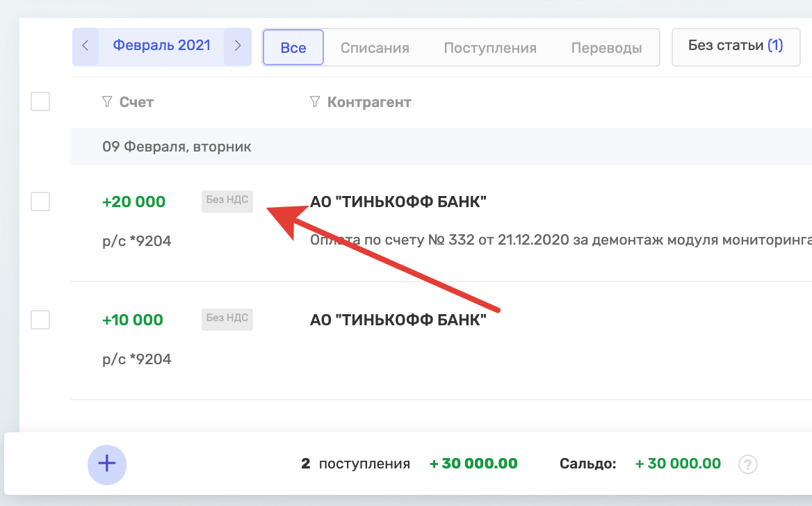Click АО "ТИНЬКОФФ БАНК" in the +10 000 row

(x=398, y=320)
